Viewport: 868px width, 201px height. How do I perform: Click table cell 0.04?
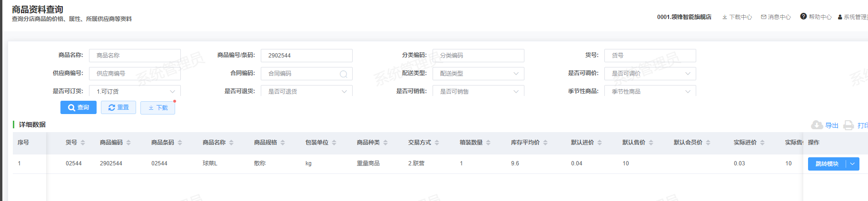pos(577,163)
